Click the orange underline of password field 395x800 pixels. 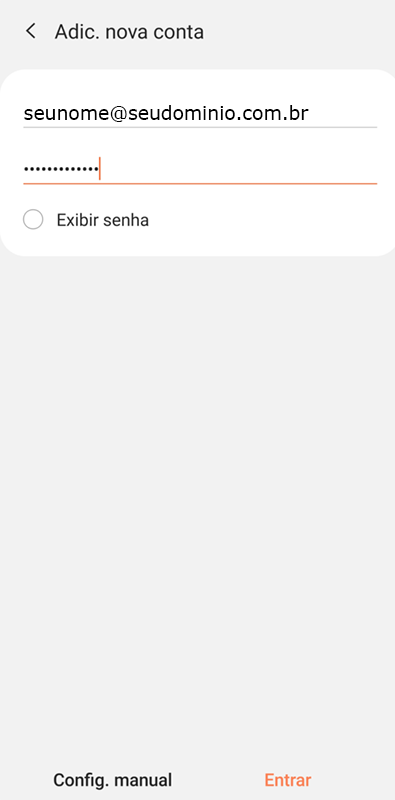200,183
